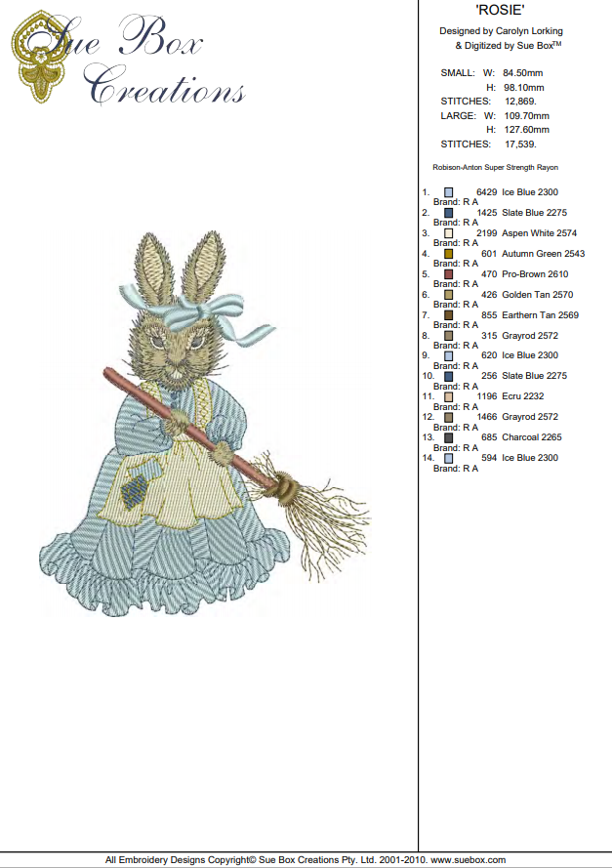Click large height value 127.60mm

pos(527,130)
